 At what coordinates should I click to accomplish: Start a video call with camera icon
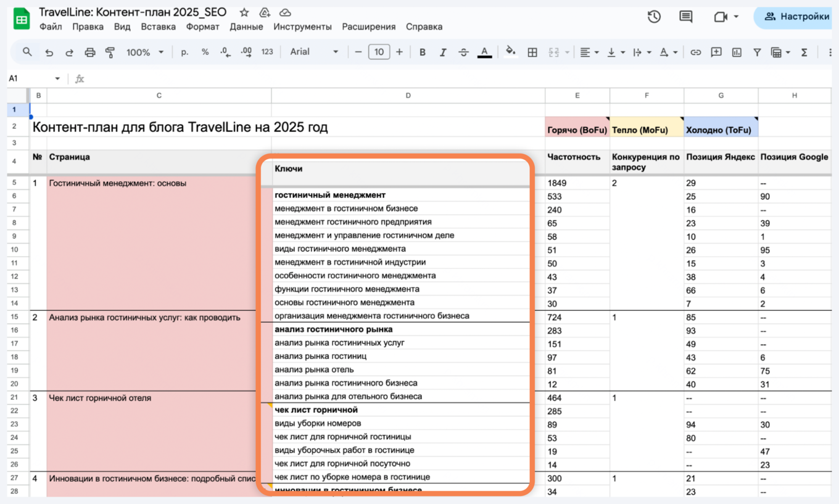tap(721, 17)
